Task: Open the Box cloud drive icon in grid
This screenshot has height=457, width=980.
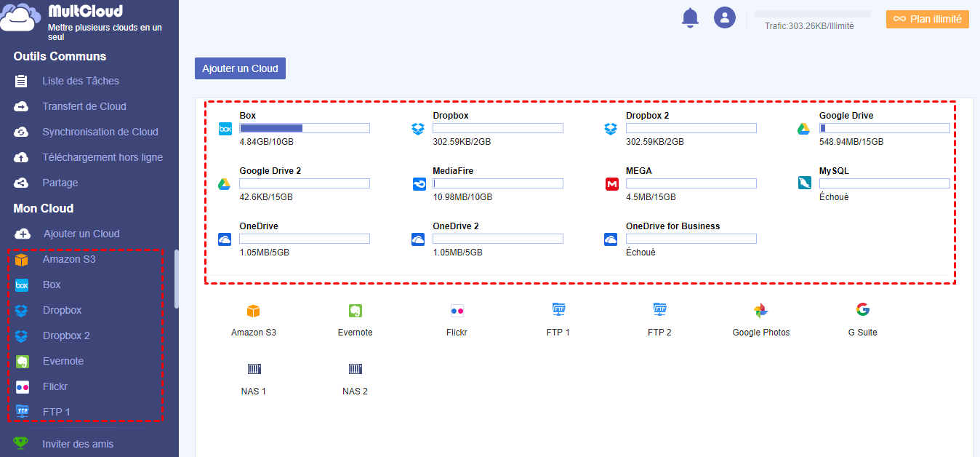Action: 225,129
